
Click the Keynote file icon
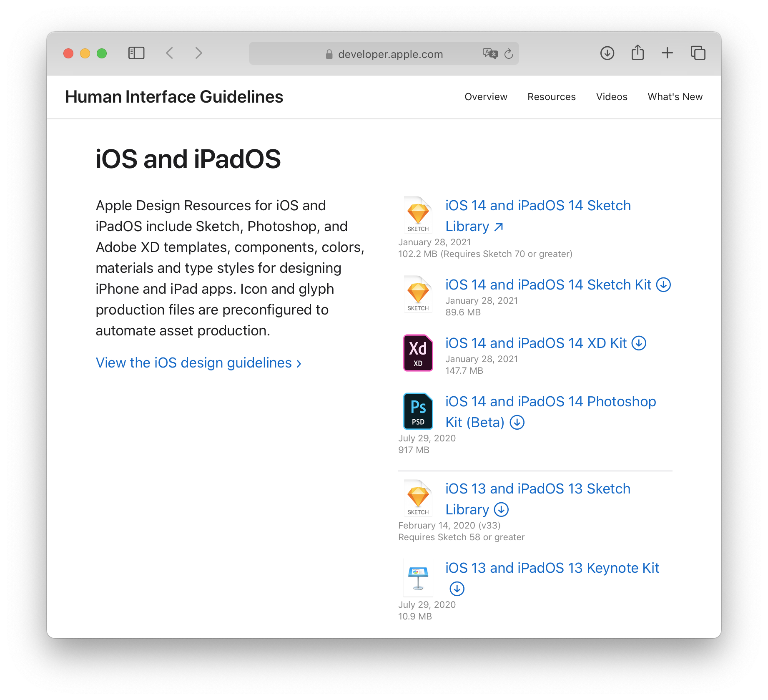pyautogui.click(x=418, y=578)
